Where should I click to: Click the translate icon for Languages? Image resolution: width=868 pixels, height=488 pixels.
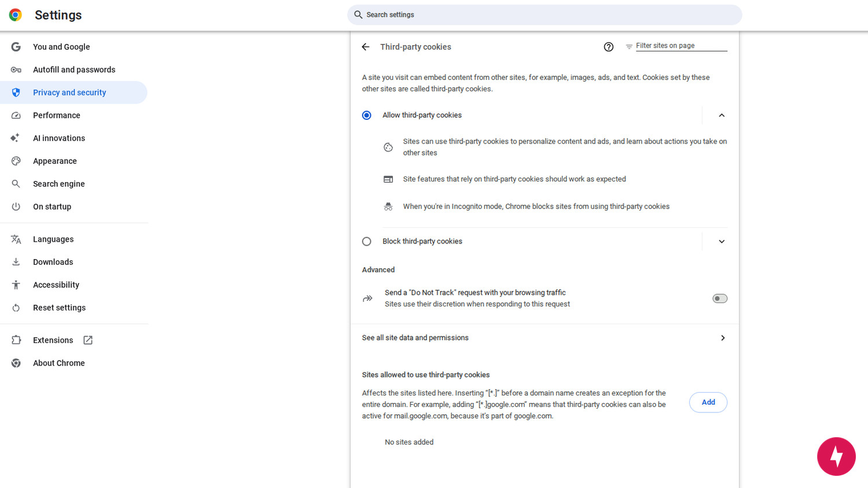tap(16, 239)
